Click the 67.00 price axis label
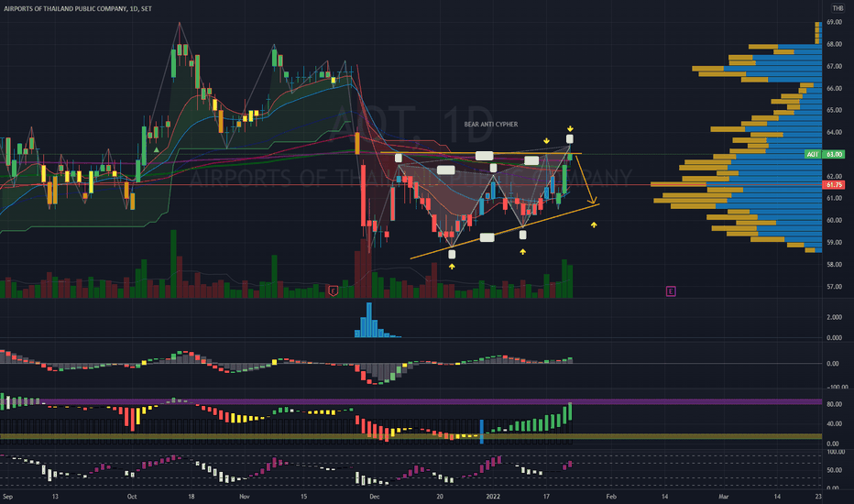The image size is (854, 504). click(x=835, y=67)
